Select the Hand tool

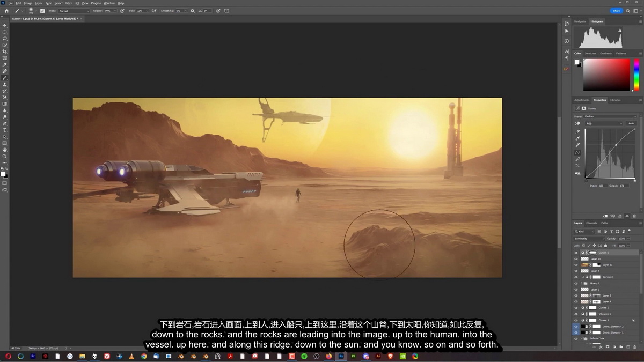(5, 150)
